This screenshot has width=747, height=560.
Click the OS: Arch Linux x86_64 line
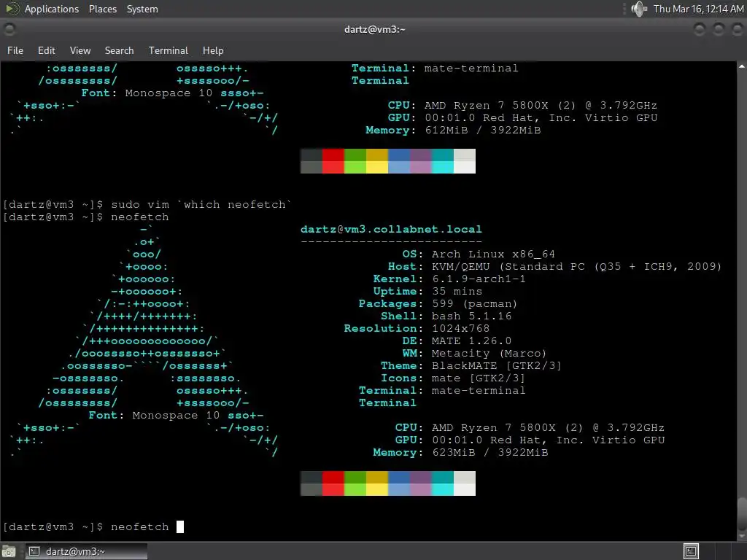coord(479,254)
